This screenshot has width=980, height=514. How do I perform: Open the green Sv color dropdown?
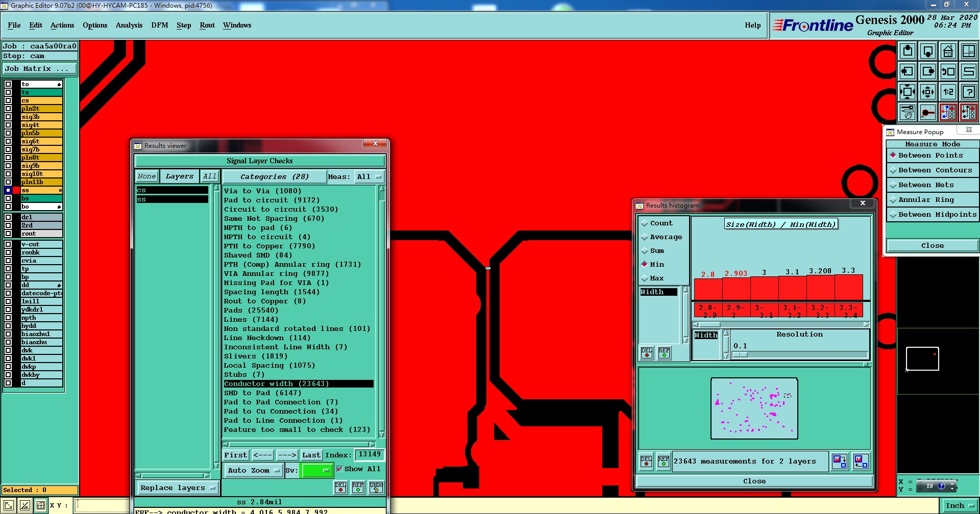point(317,471)
